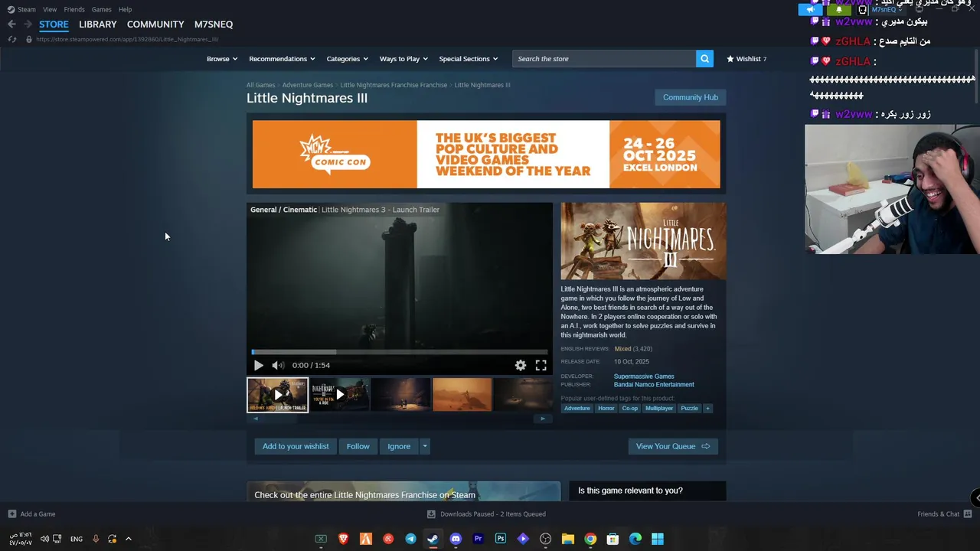
Task: Click the Puzzle tag
Action: pyautogui.click(x=690, y=409)
